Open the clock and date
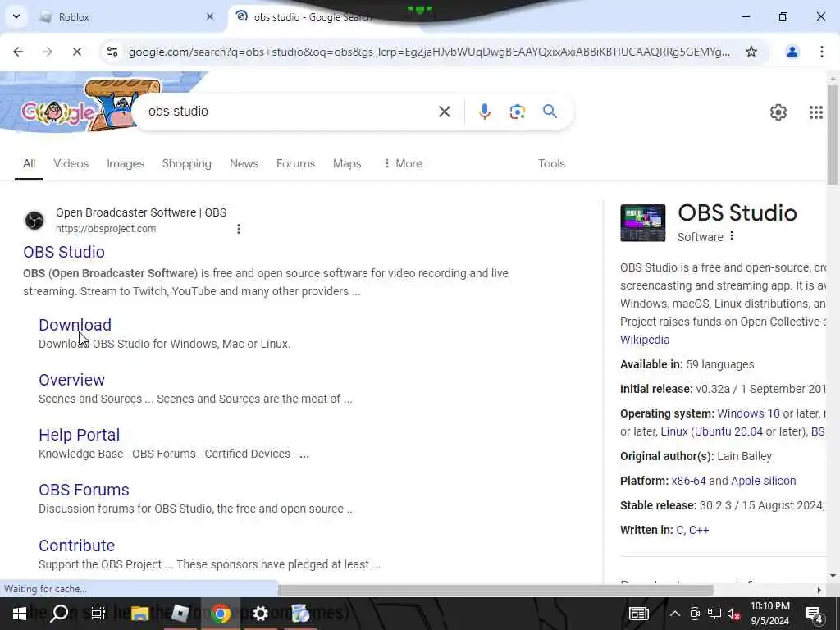The image size is (840, 630). (x=769, y=614)
